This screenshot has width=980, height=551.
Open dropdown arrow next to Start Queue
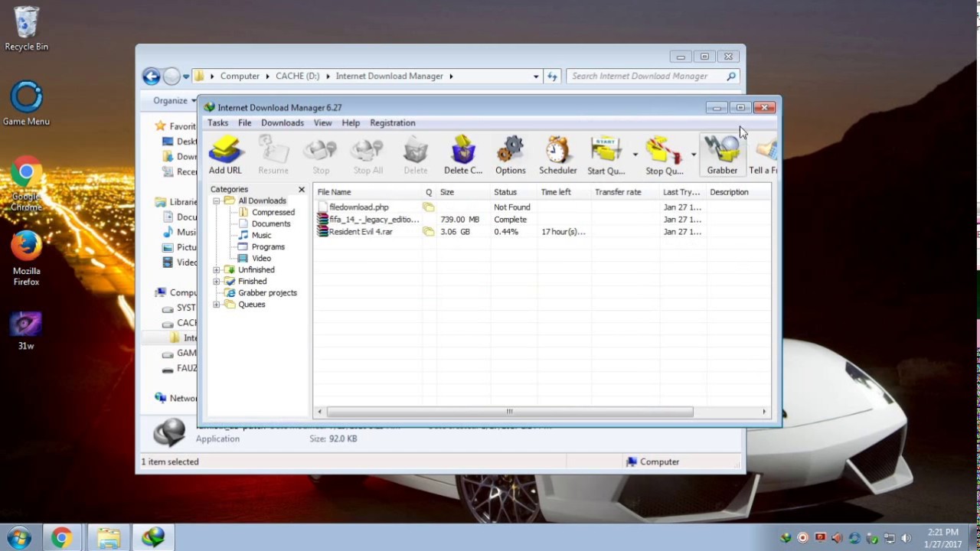click(635, 155)
